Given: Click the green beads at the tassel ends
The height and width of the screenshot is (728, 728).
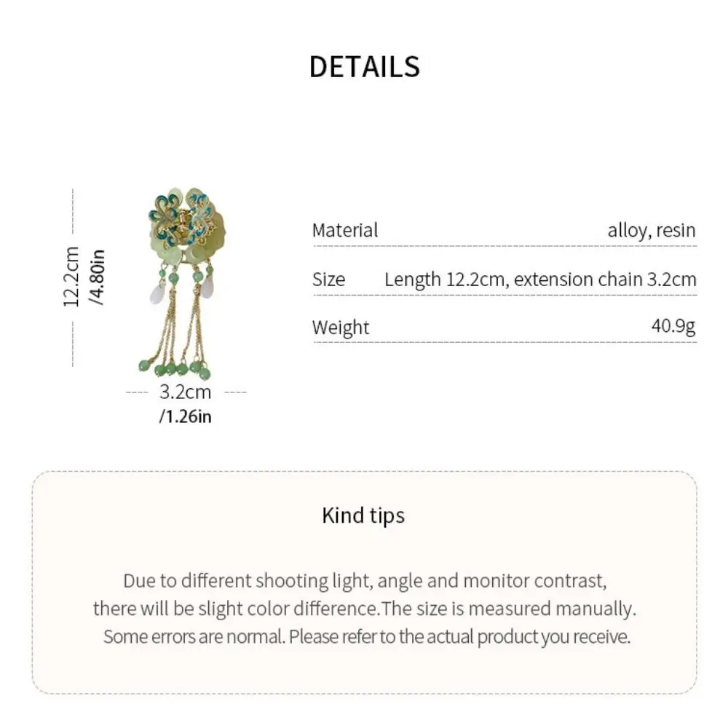Looking at the screenshot, I should pos(182,369).
